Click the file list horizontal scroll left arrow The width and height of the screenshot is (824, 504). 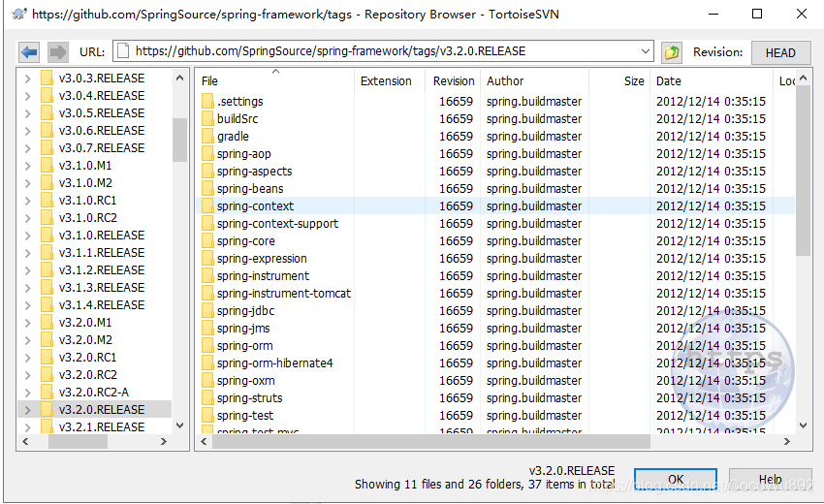click(x=204, y=441)
